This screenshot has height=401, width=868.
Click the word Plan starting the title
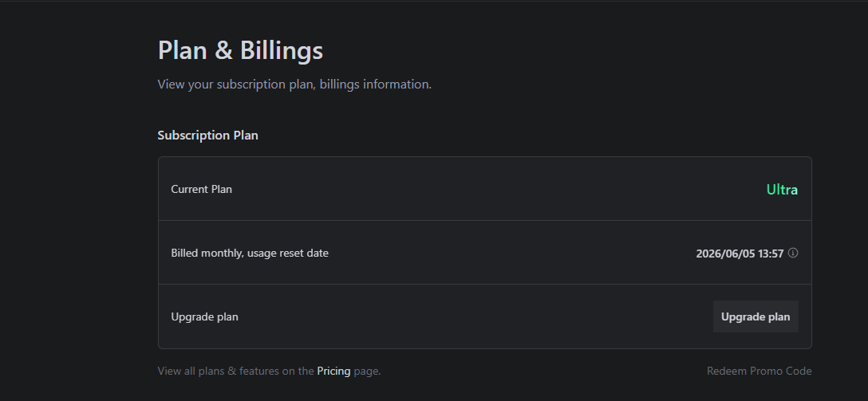(183, 50)
